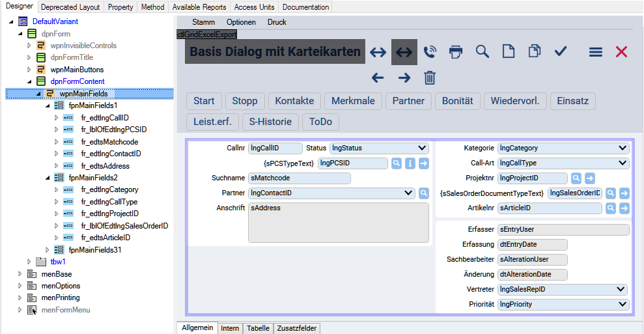This screenshot has width=644, height=334.
Task: Click the hamburger menu icon
Action: (595, 52)
